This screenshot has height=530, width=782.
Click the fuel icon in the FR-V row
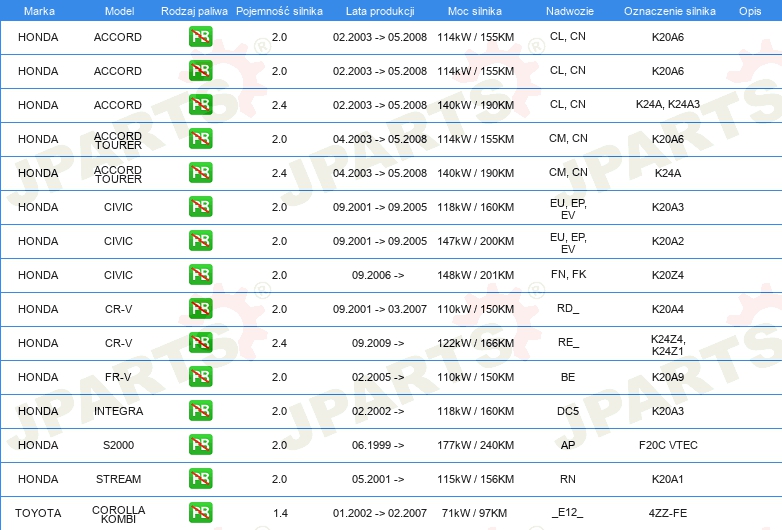coord(200,376)
